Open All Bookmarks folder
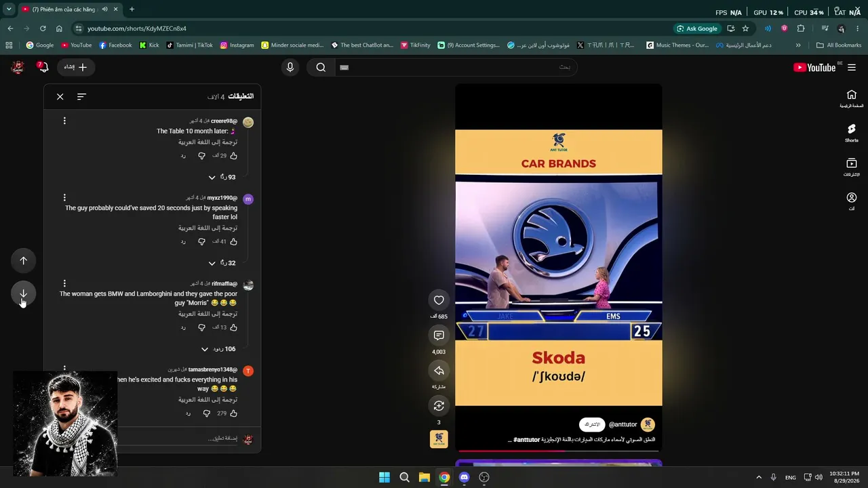The height and width of the screenshot is (488, 868). tap(839, 45)
